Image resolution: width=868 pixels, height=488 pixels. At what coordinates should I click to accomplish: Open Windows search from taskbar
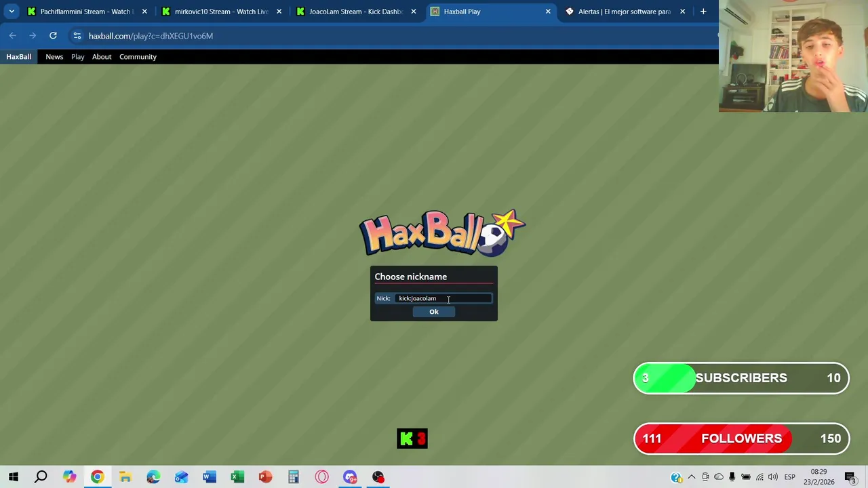coord(41,477)
